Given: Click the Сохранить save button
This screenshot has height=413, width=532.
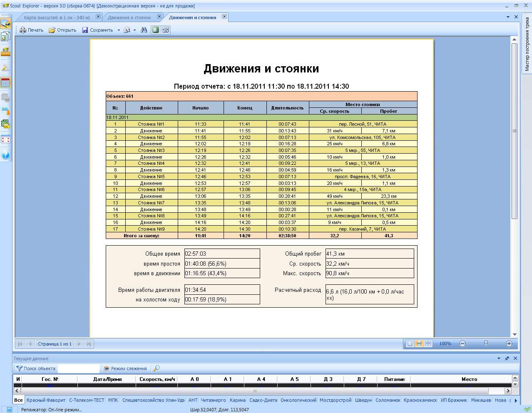Looking at the screenshot, I should (x=97, y=30).
